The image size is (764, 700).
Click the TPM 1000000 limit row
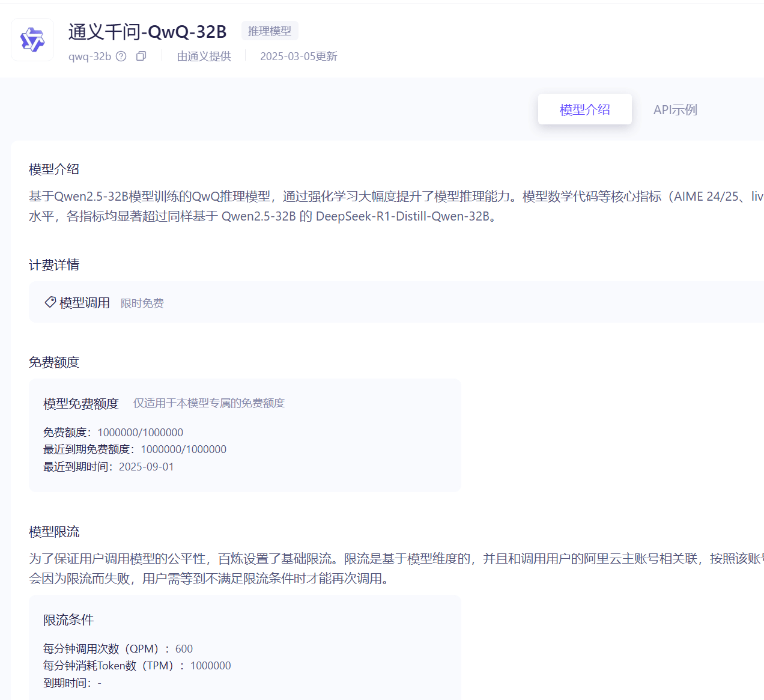click(137, 666)
